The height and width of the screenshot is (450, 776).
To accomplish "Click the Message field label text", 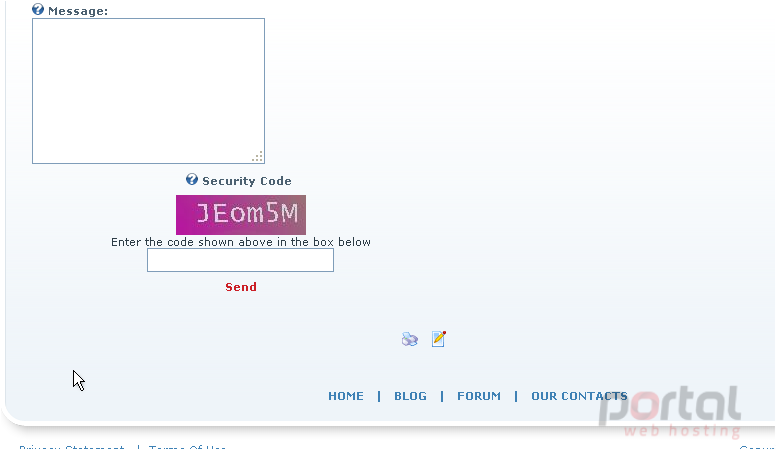I will [78, 11].
